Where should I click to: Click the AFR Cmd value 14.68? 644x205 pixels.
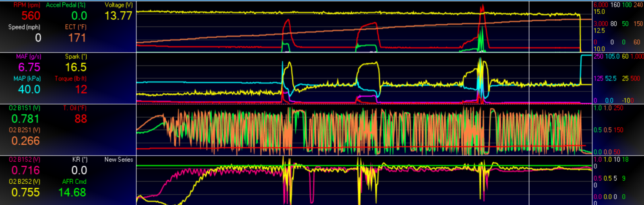(72, 192)
